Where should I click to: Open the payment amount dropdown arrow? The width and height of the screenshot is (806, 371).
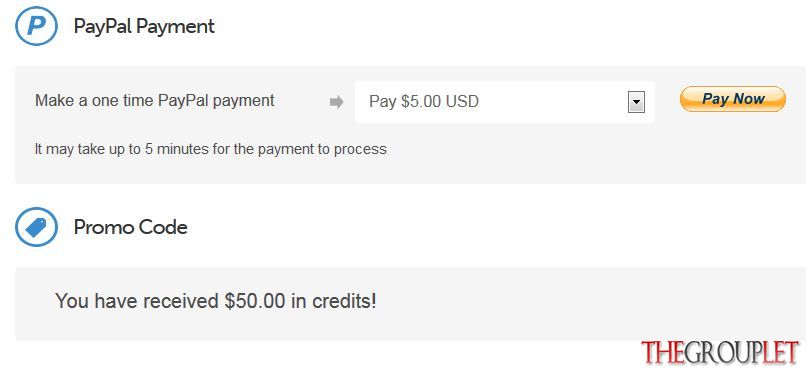(x=636, y=102)
